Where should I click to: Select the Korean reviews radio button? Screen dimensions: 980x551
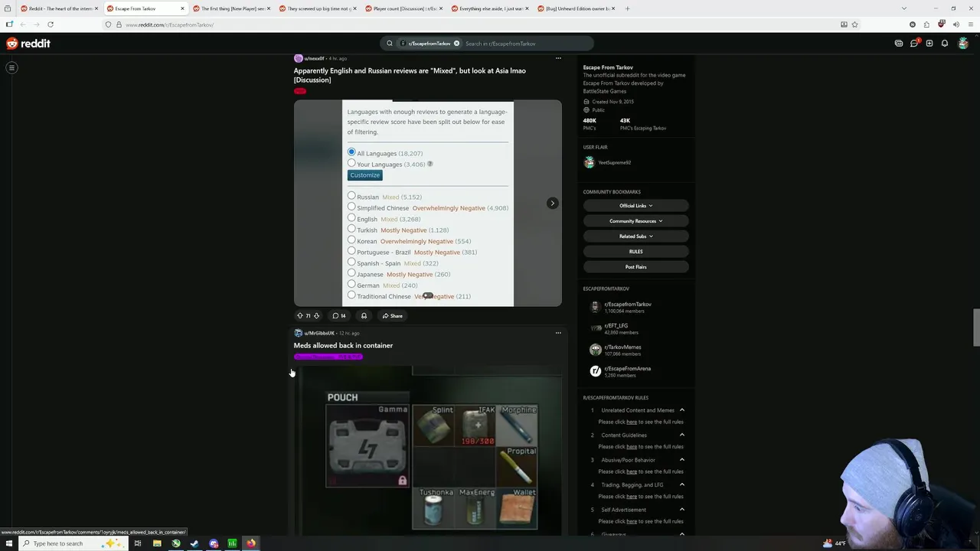pos(351,240)
